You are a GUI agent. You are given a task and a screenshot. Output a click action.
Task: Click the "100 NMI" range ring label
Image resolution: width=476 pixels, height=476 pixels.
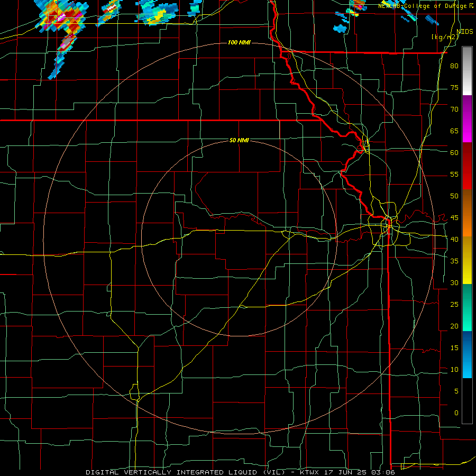tap(239, 42)
